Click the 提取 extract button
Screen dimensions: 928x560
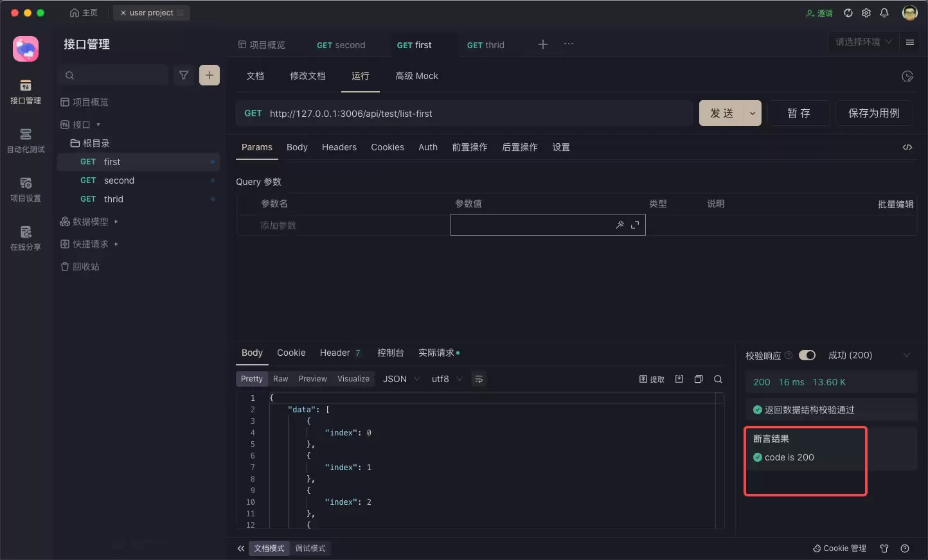(x=652, y=379)
